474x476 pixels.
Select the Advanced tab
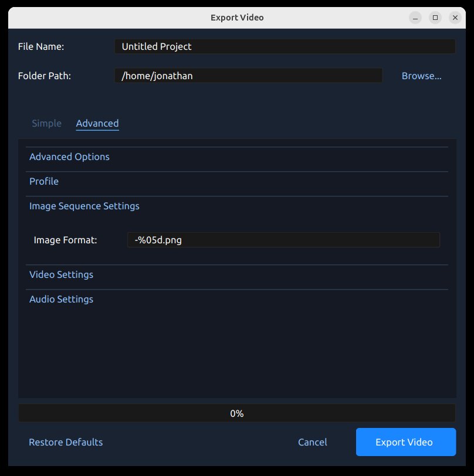point(97,123)
